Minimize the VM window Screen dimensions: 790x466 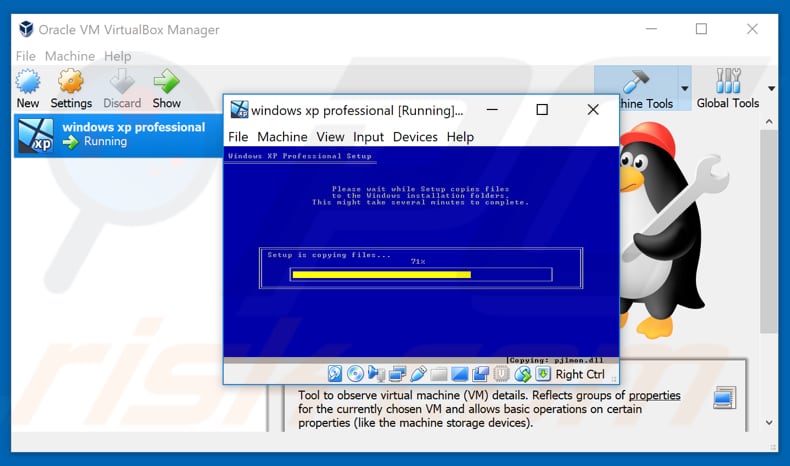pos(492,109)
